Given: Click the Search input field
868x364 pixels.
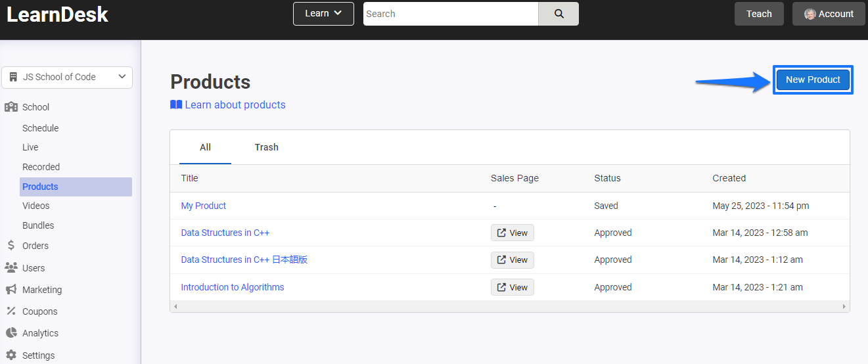Looking at the screenshot, I should click(451, 14).
